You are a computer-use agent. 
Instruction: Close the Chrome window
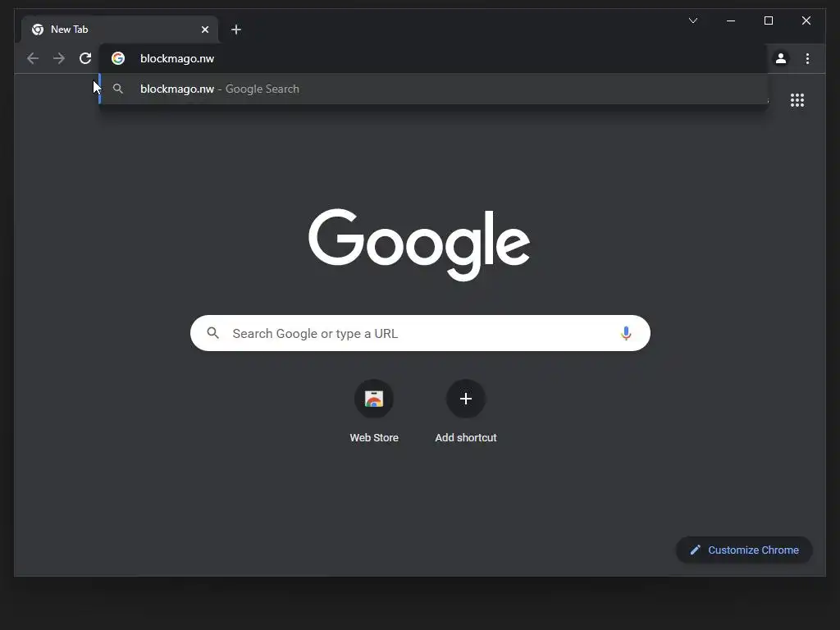(806, 21)
